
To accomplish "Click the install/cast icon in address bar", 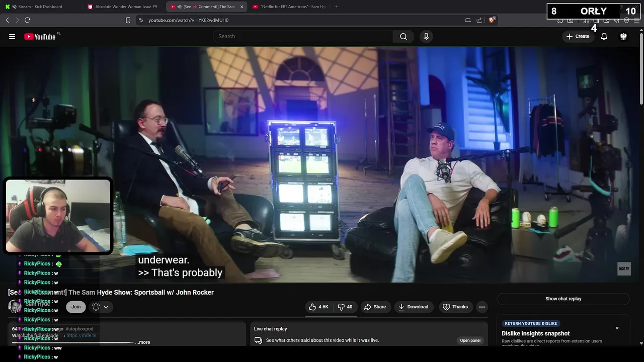I will (468, 20).
